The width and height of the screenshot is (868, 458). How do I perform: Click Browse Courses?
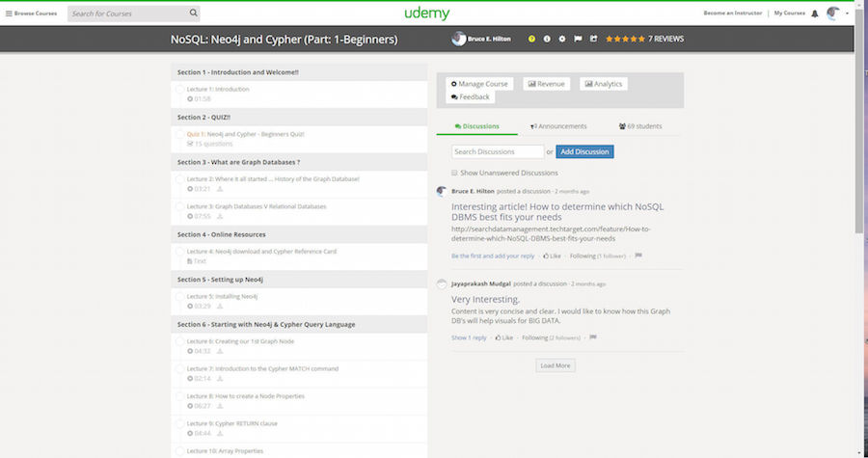pyautogui.click(x=36, y=13)
